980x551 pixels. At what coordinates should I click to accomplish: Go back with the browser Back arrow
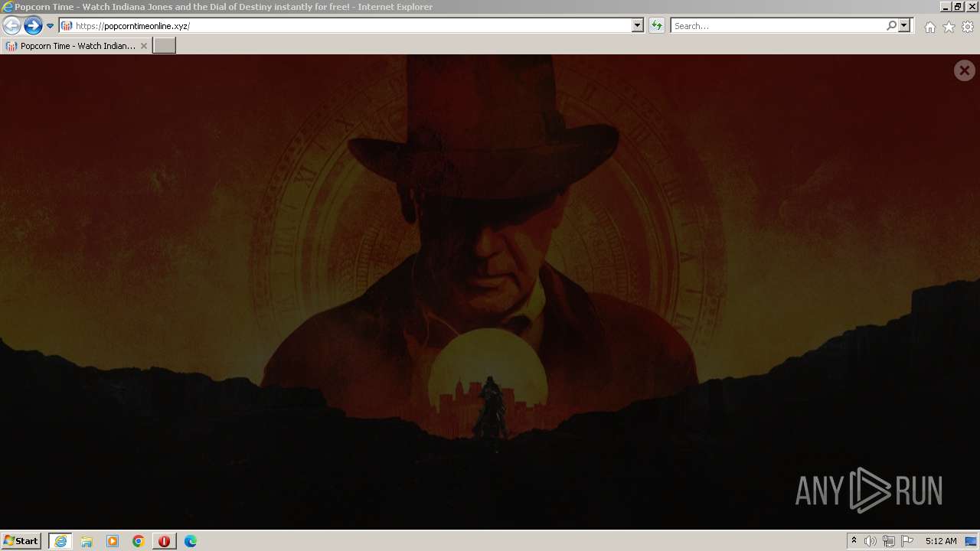11,26
